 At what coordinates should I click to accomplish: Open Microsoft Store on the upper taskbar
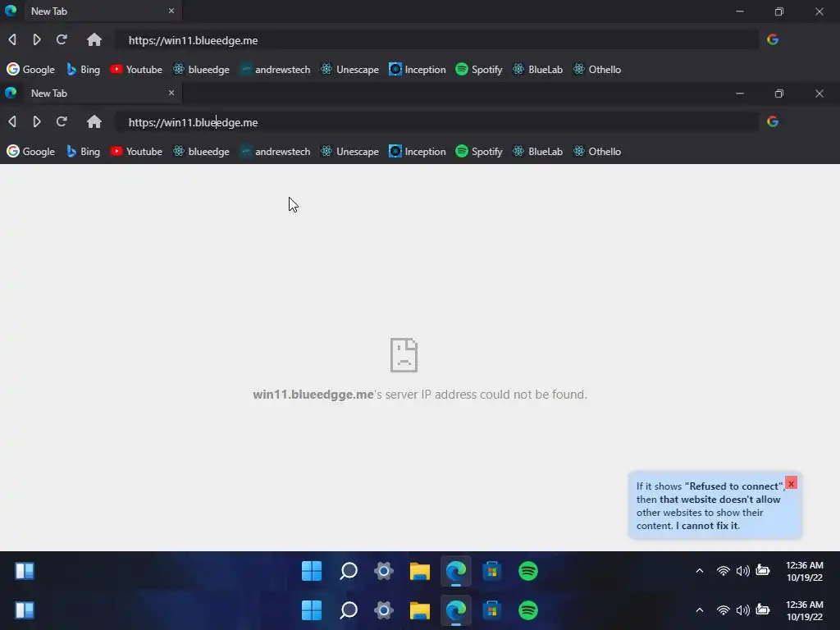click(492, 571)
